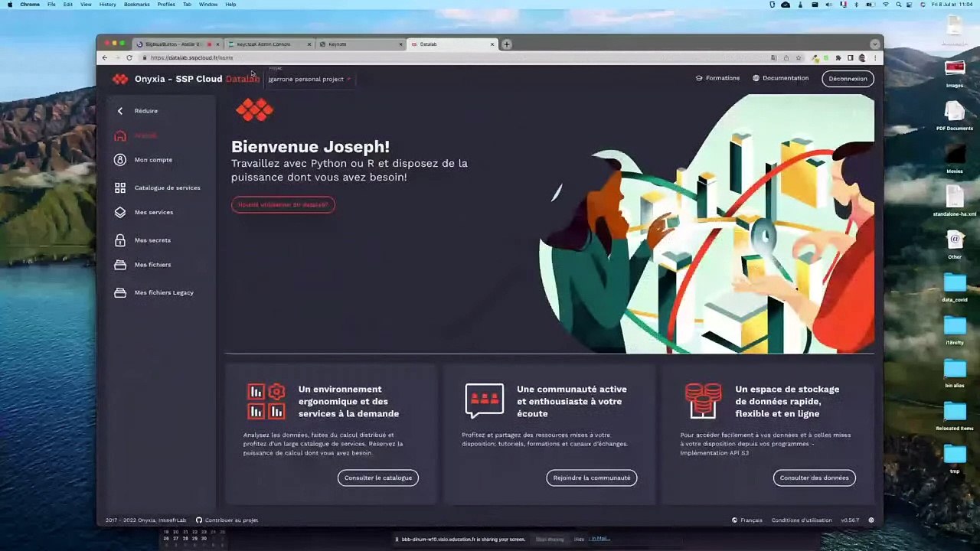Open standalone-ha.xml file on desktop
Screen dimensions: 980x551
955,201
